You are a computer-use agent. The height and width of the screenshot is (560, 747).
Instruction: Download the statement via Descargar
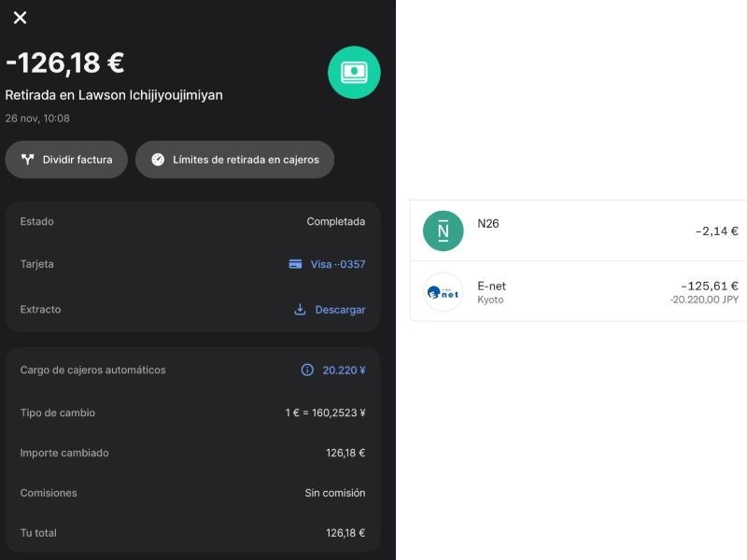tap(340, 310)
